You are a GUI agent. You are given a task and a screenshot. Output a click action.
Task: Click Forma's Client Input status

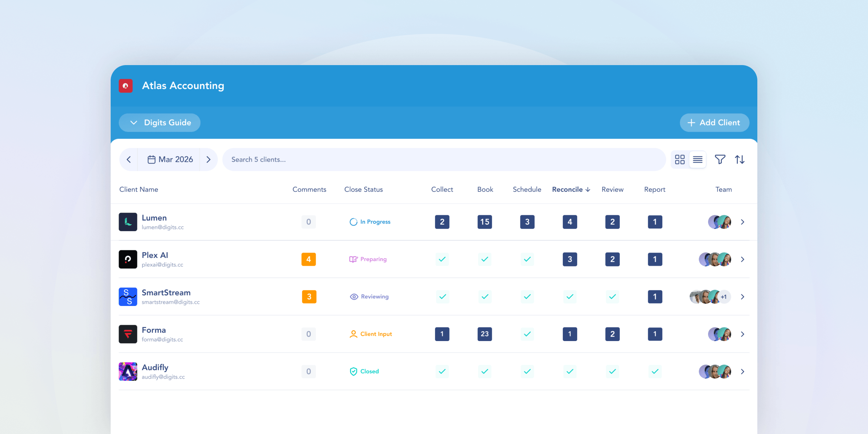pyautogui.click(x=370, y=334)
